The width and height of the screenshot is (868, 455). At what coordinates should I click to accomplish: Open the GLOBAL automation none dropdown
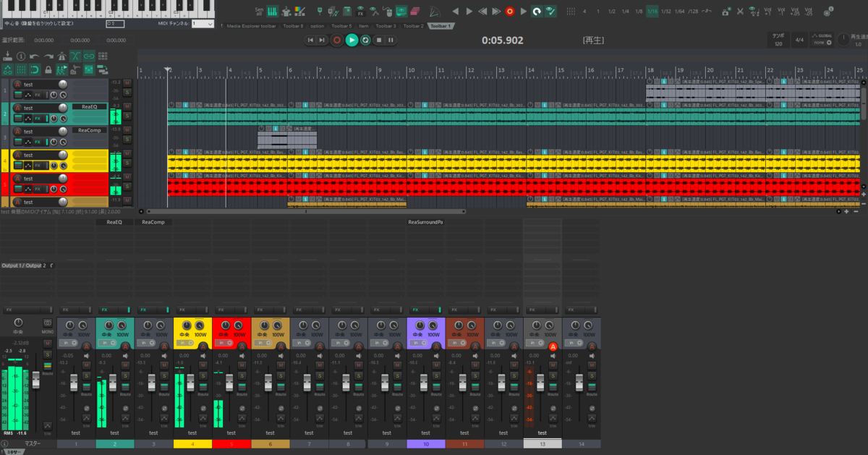pos(824,43)
